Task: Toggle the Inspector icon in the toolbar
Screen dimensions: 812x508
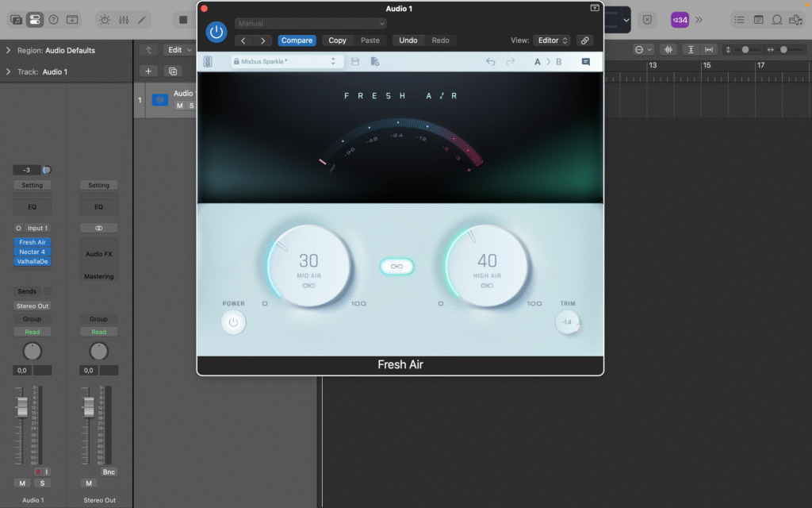Action: (x=36, y=20)
